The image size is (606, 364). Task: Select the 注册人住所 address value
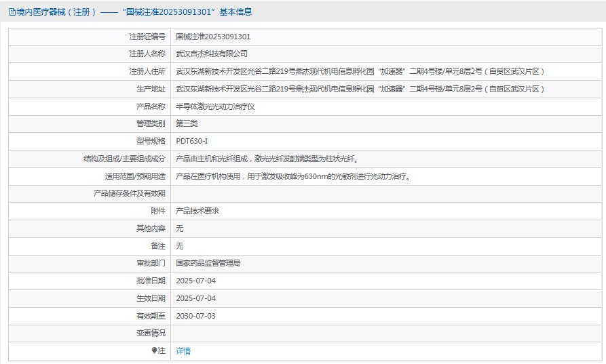click(360, 71)
